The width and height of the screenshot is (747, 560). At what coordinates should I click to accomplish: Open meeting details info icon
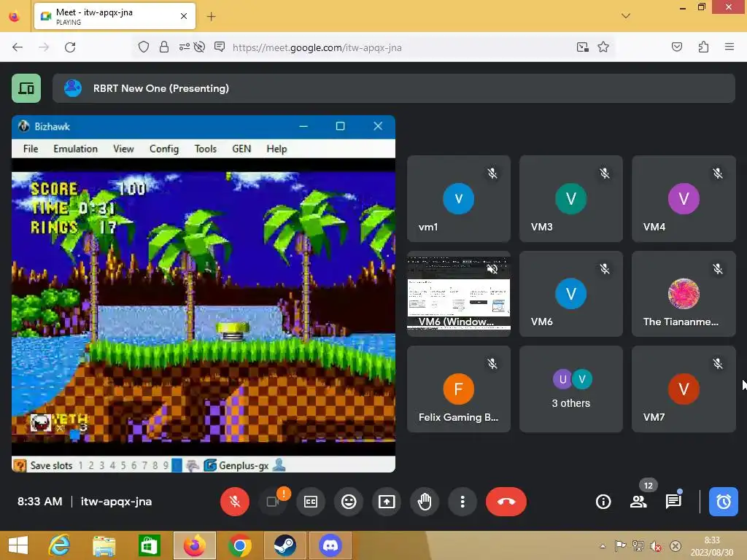click(603, 502)
